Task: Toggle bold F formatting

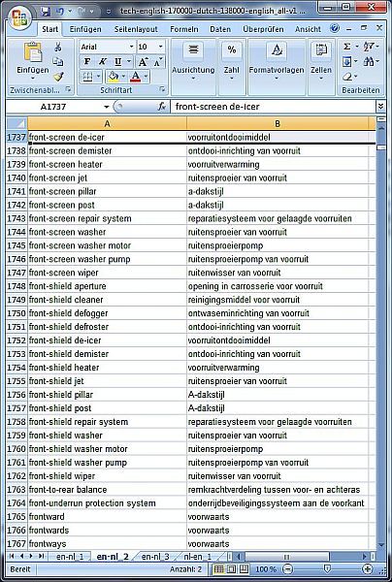Action: [87, 62]
